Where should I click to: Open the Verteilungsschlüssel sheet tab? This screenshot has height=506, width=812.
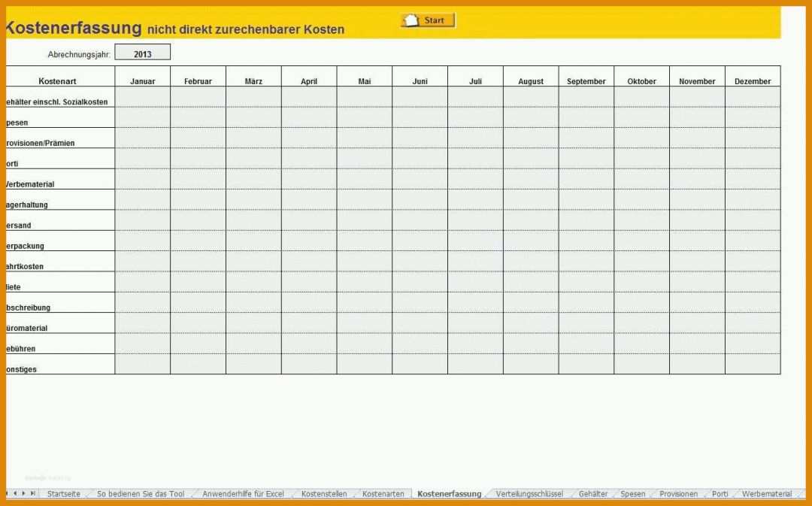point(529,493)
